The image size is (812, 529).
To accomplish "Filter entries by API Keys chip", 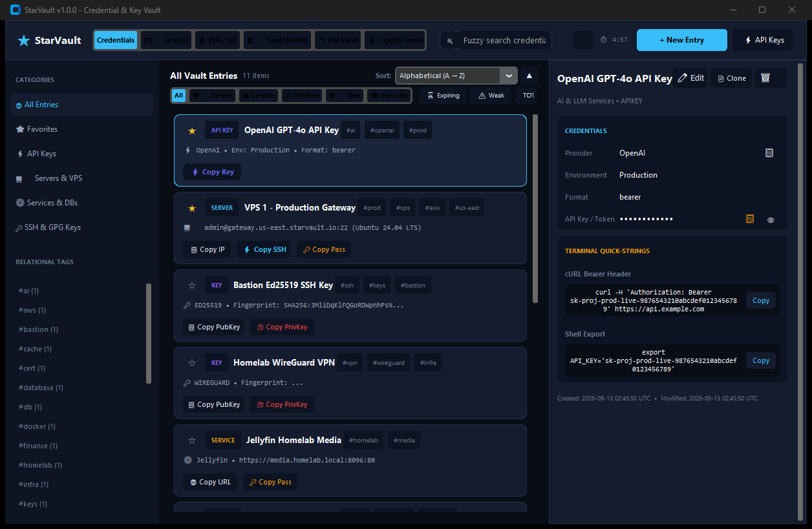I will pyautogui.click(x=302, y=96).
